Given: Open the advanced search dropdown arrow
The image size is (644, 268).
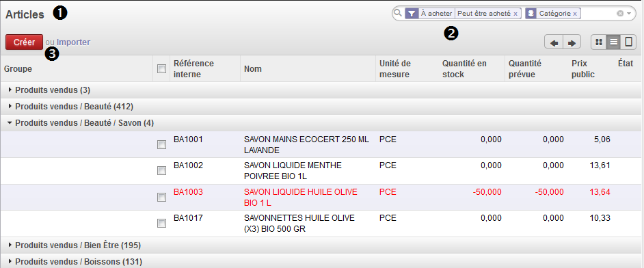Looking at the screenshot, I should tap(629, 14).
